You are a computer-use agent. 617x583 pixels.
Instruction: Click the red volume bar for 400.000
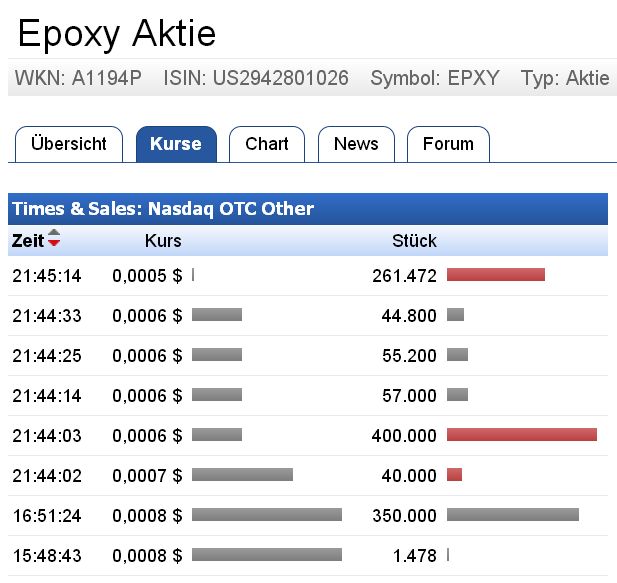[522, 435]
